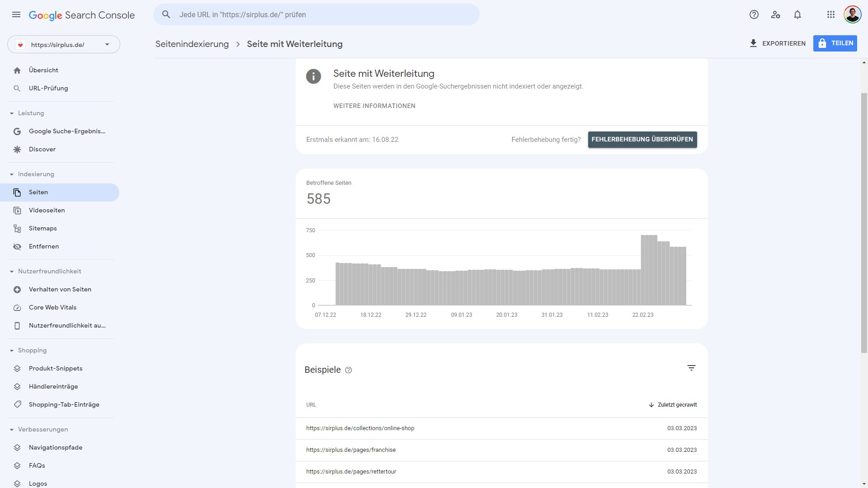Click the Exportieren download icon
The height and width of the screenshot is (488, 868).
753,43
